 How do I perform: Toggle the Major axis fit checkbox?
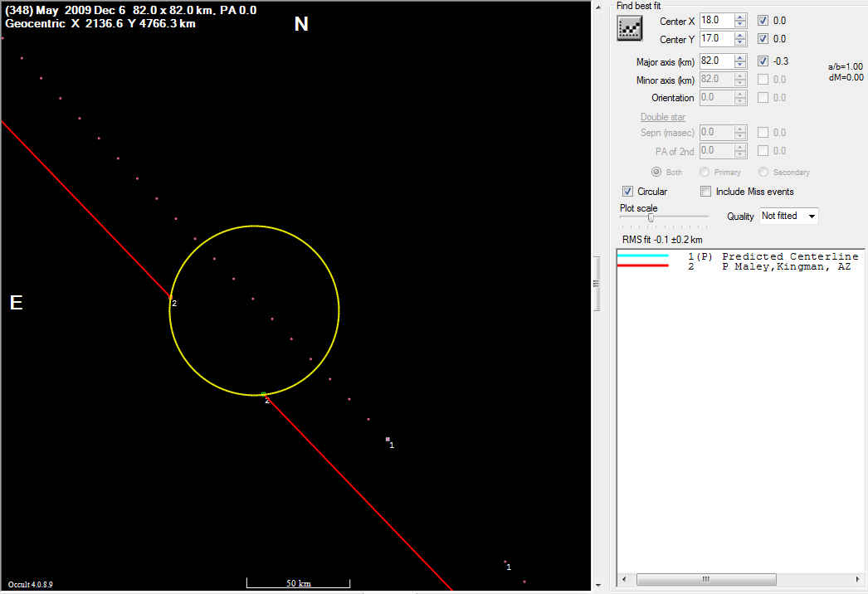(763, 61)
